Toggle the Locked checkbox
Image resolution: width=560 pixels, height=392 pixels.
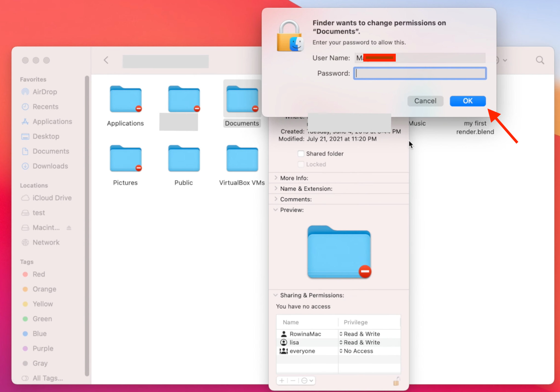point(301,164)
